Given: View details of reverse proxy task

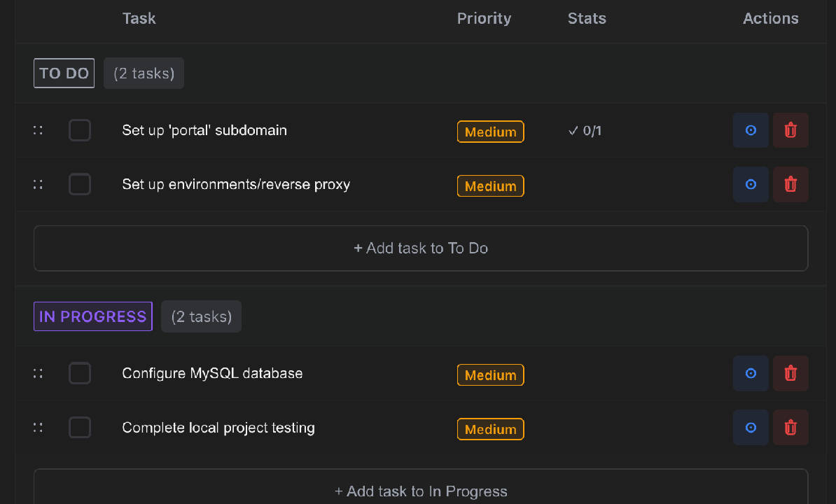Looking at the screenshot, I should (751, 185).
